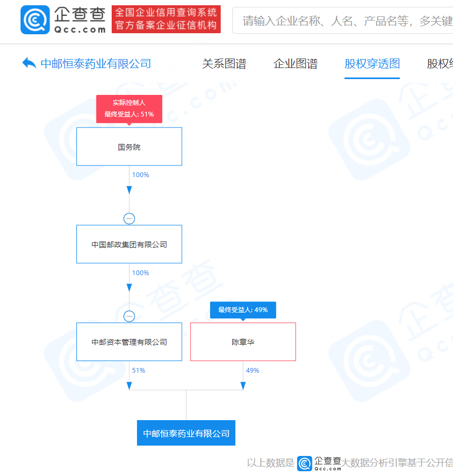The image size is (453, 476).
Task: Click the 51% share arrow label
Action: (139, 371)
